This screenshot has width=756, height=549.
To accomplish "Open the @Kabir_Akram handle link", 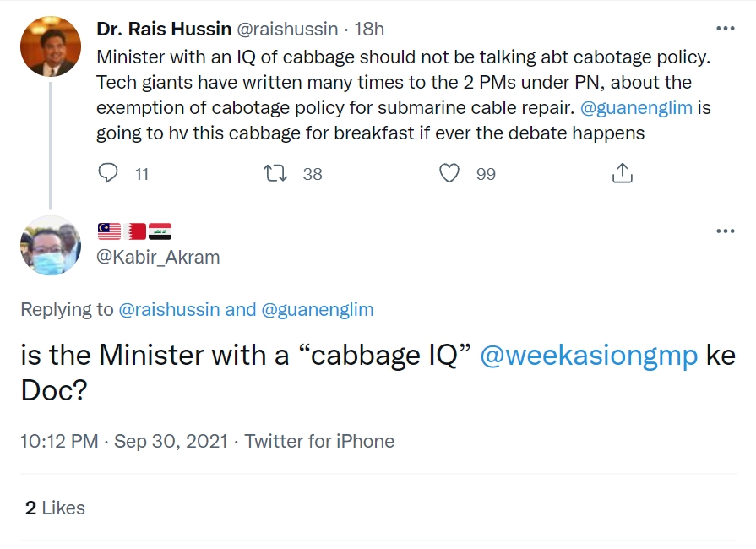I will 158,257.
